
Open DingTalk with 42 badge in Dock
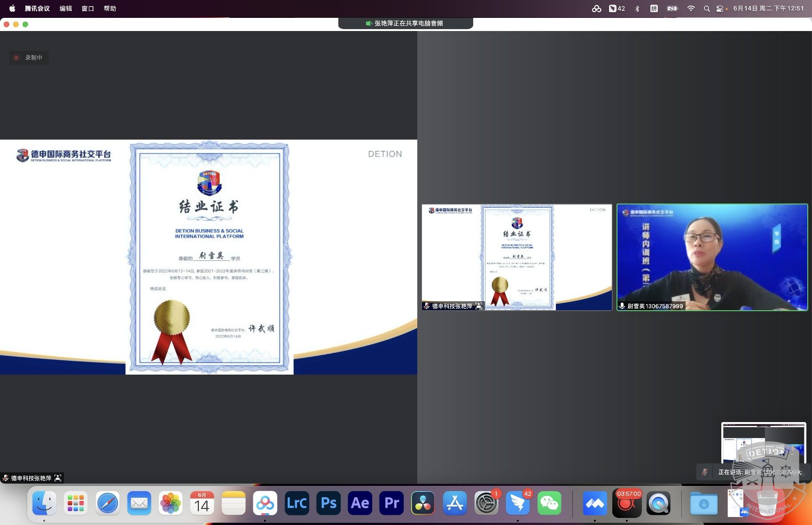coord(518,503)
